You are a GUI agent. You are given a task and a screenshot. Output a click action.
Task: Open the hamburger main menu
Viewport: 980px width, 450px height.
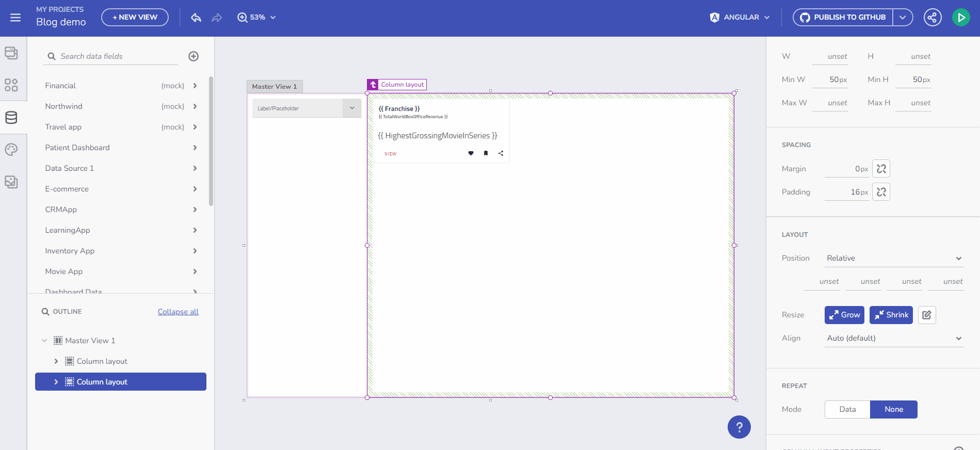point(15,18)
